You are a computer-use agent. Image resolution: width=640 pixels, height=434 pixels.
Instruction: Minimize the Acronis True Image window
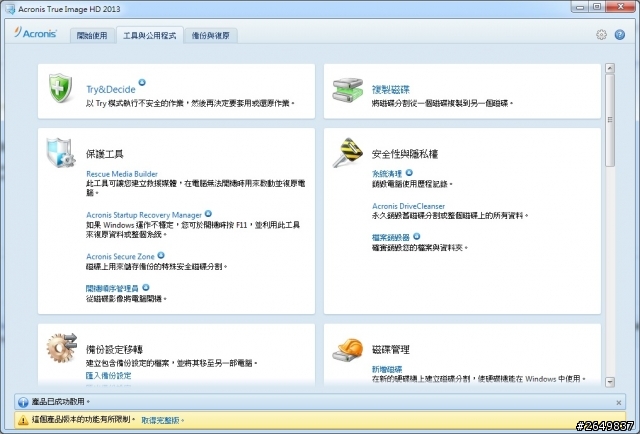580,7
